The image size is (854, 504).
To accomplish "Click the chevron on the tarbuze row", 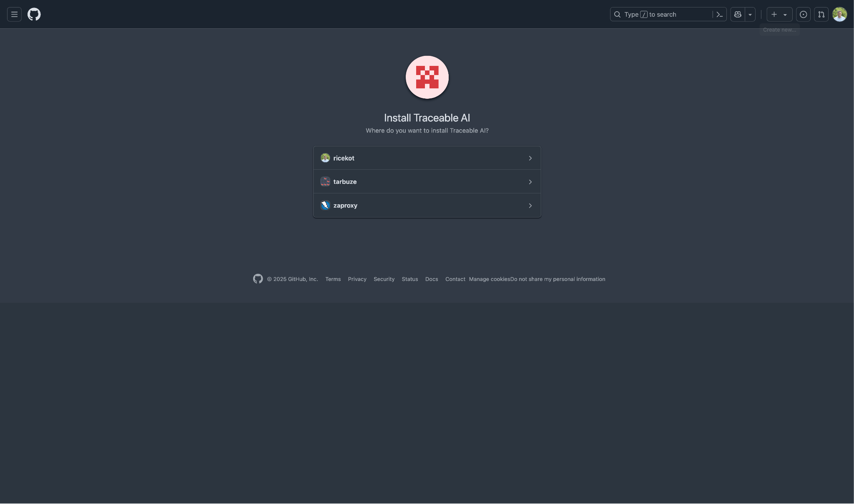I will [x=530, y=182].
